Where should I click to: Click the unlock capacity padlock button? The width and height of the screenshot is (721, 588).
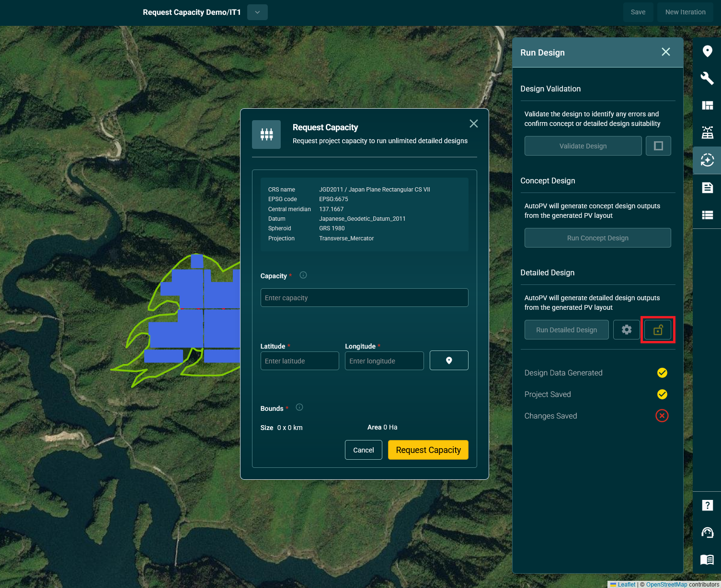point(658,330)
